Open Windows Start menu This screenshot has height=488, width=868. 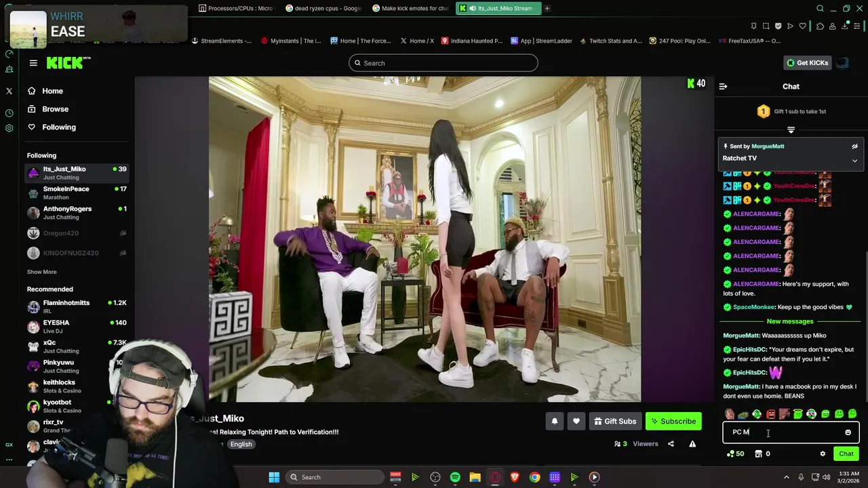pos(274,477)
